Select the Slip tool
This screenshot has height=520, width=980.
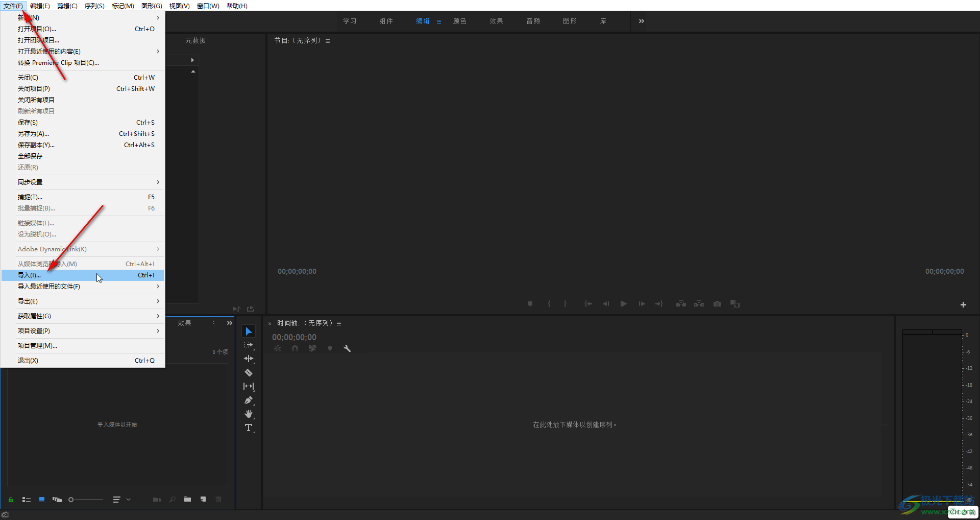pyautogui.click(x=249, y=387)
